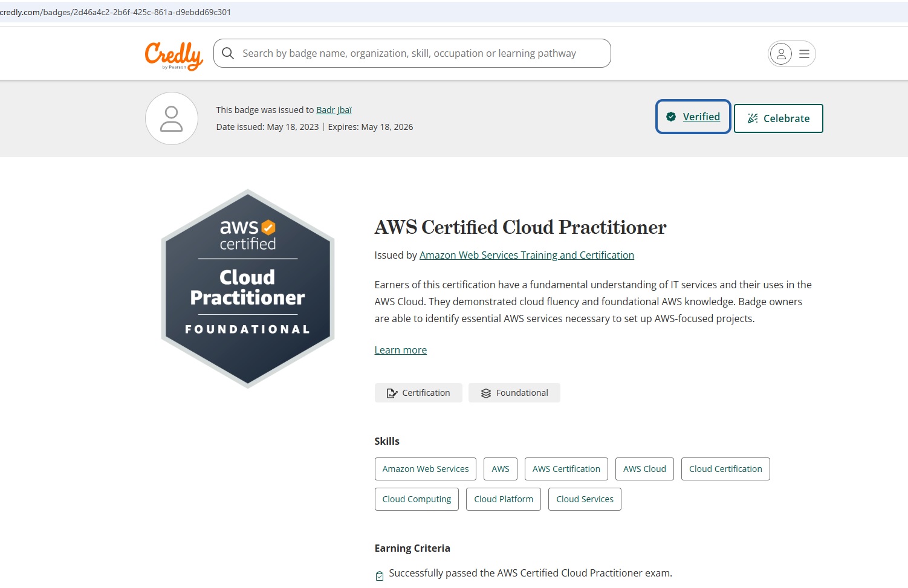
Task: Click the Certification tag
Action: [x=418, y=393]
